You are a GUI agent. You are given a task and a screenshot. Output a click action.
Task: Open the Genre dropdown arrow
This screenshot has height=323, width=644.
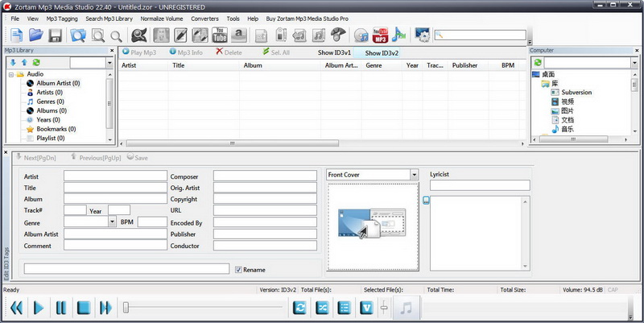(113, 222)
